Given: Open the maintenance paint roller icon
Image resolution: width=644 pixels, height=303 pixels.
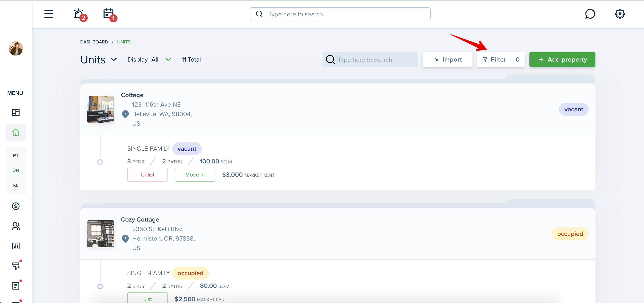Looking at the screenshot, I should [x=16, y=265].
